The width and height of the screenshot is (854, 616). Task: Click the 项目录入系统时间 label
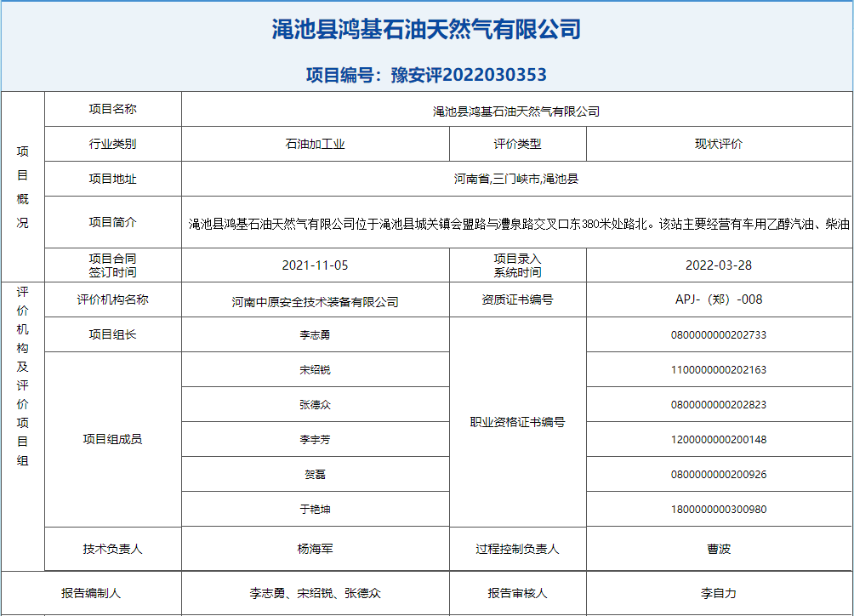(517, 265)
